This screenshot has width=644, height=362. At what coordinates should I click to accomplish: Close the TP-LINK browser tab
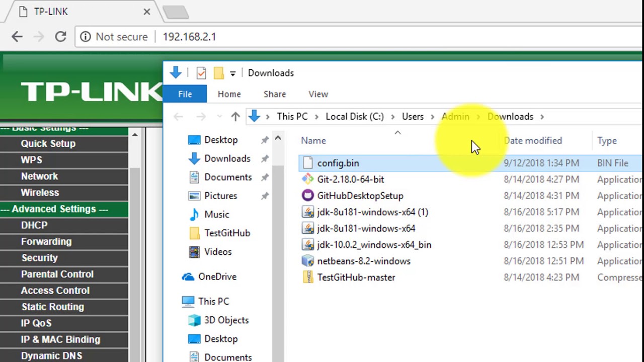(x=147, y=12)
